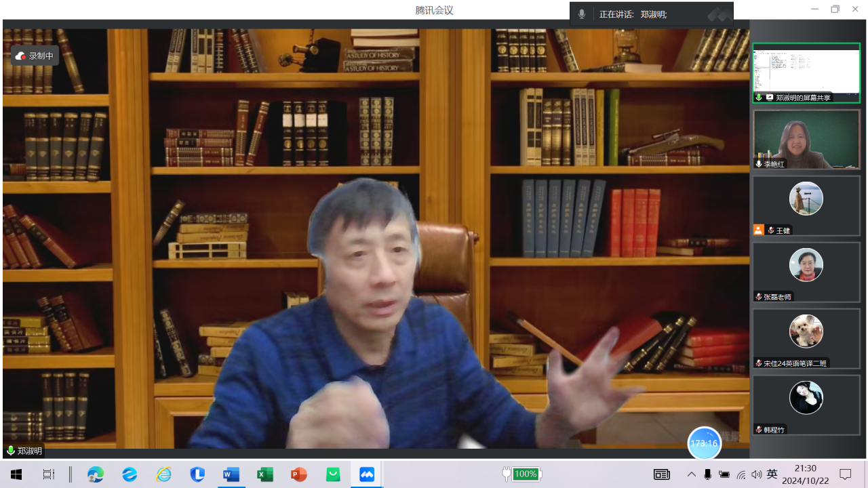Expand hidden system tray icons chevron
The width and height of the screenshot is (868, 488).
(691, 474)
